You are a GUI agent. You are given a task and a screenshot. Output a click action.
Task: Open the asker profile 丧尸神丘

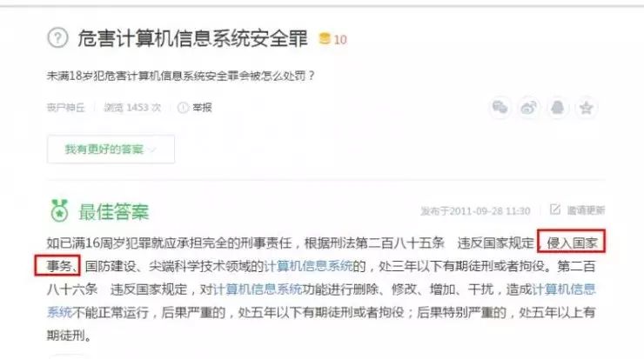click(66, 108)
